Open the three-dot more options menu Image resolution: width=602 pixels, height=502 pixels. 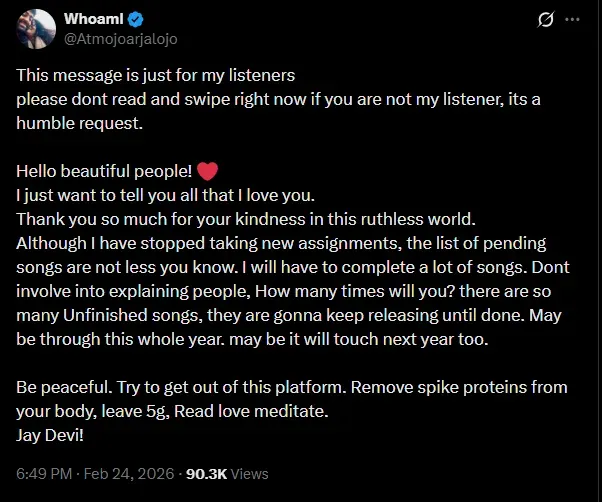coord(572,19)
